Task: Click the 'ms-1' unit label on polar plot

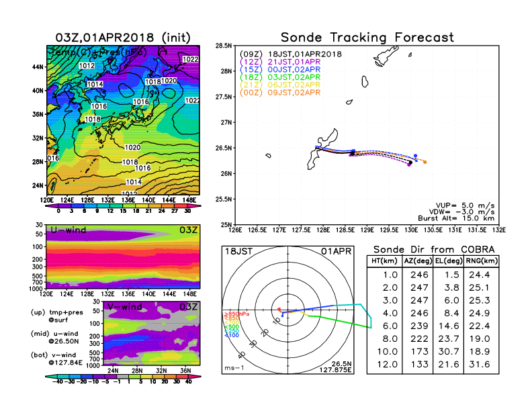Action: click(x=234, y=368)
